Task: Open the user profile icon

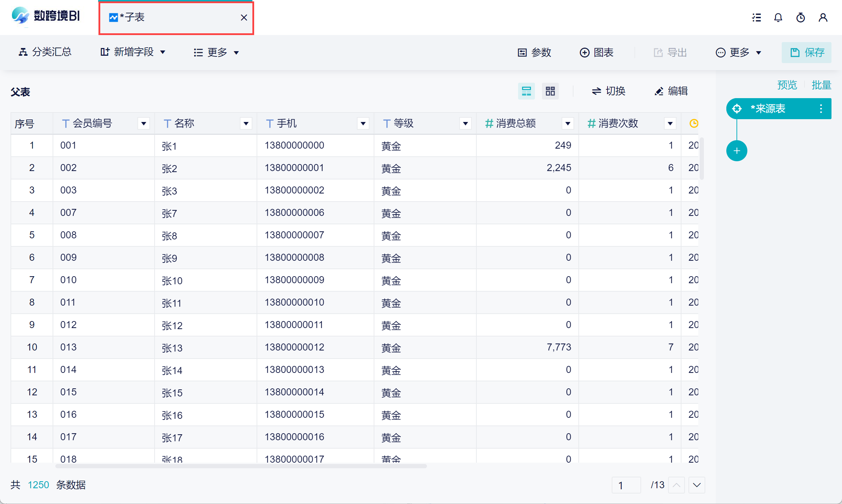Action: [x=823, y=18]
